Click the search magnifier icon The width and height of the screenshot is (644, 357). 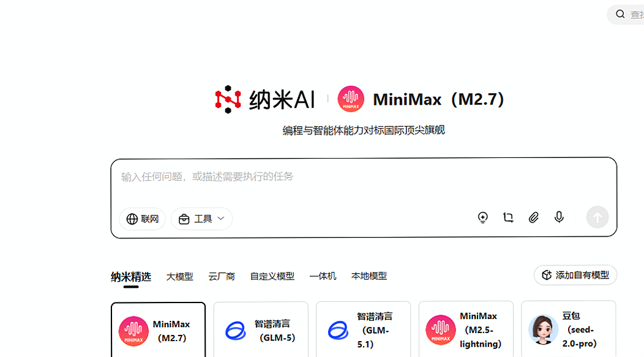coord(620,14)
